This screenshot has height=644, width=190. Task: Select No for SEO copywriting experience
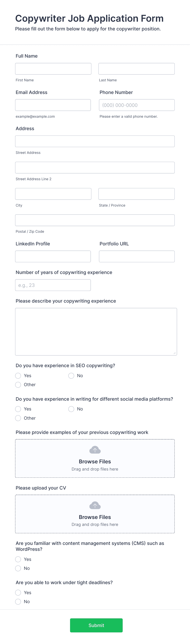(x=71, y=376)
